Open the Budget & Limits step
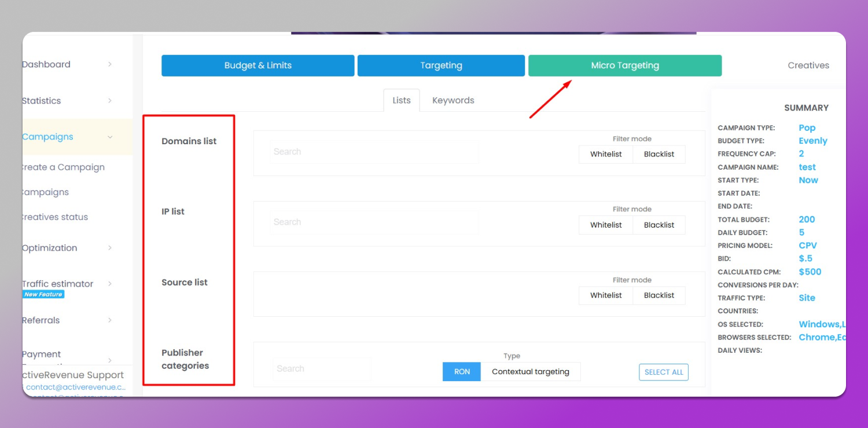The image size is (868, 428). pyautogui.click(x=258, y=65)
